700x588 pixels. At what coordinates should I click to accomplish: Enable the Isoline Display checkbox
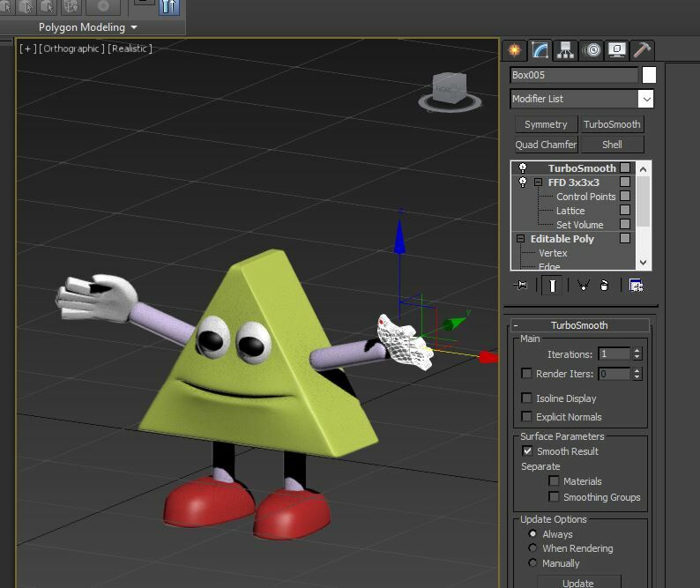527,398
